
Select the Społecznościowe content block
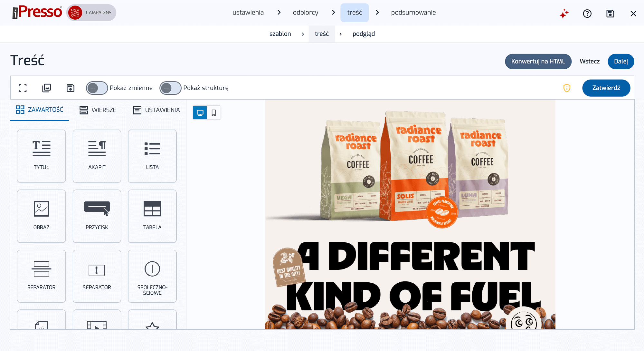152,276
